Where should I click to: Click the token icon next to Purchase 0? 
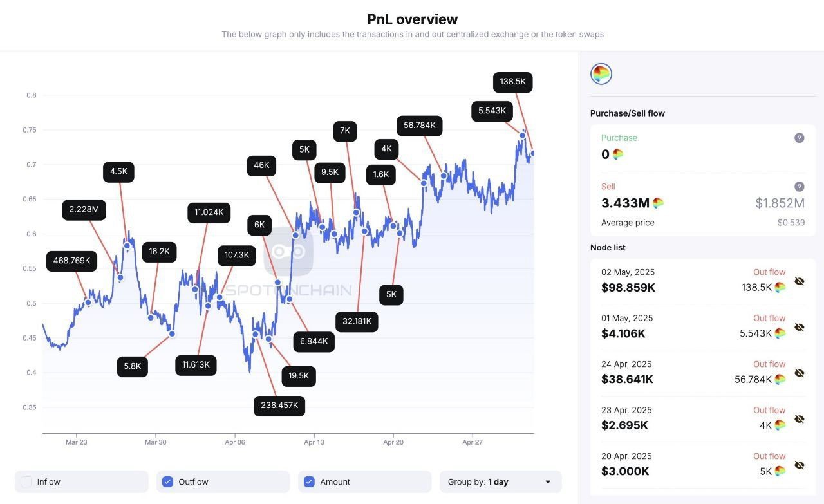(x=617, y=154)
